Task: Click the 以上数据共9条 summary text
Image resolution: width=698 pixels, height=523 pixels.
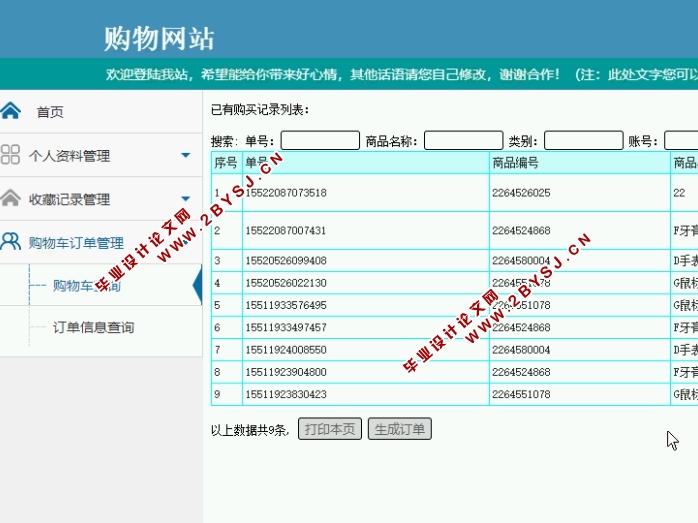Action: pos(250,430)
